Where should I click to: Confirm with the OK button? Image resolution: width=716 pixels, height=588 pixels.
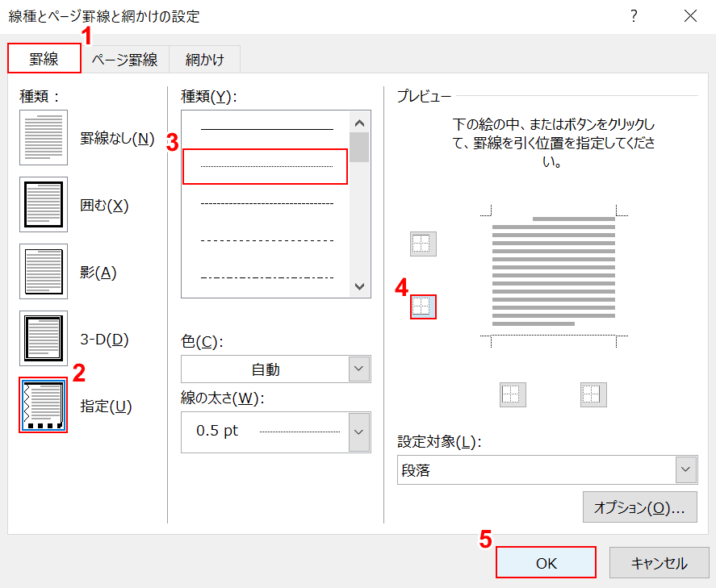pos(546,562)
